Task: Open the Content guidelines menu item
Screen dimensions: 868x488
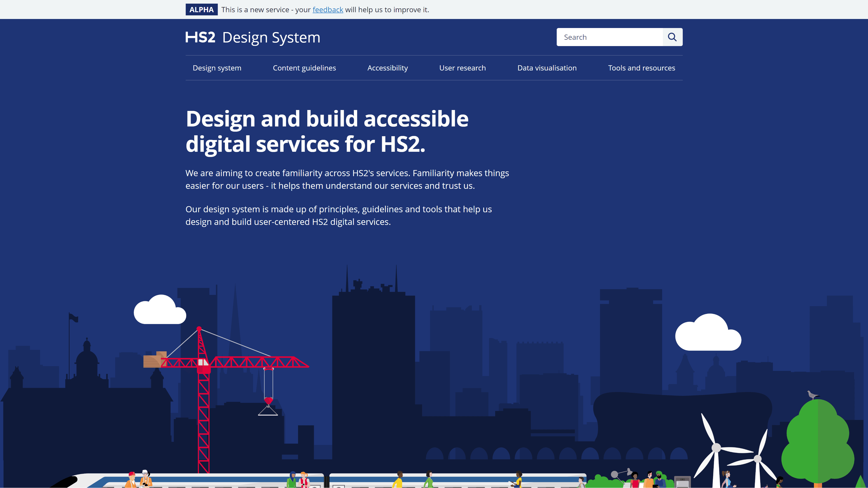Action: (x=304, y=68)
